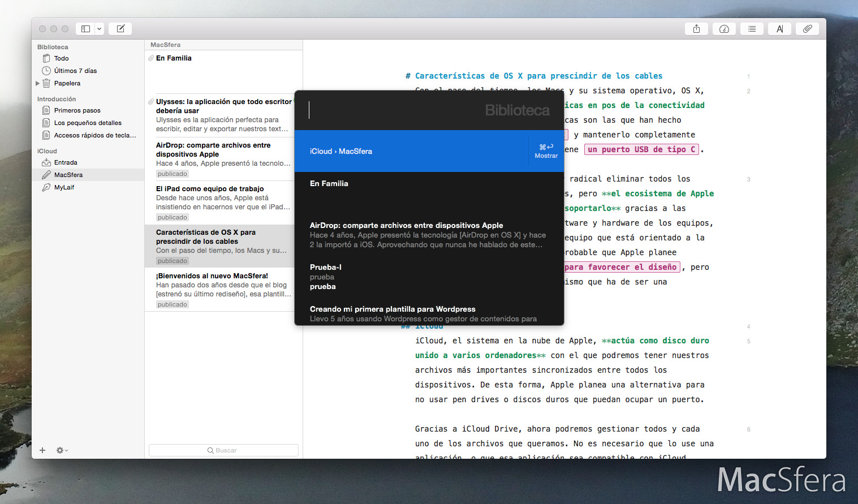The image size is (858, 504).
Task: Click 'publicado' tag under Bienvenidos sheet
Action: [x=173, y=304]
